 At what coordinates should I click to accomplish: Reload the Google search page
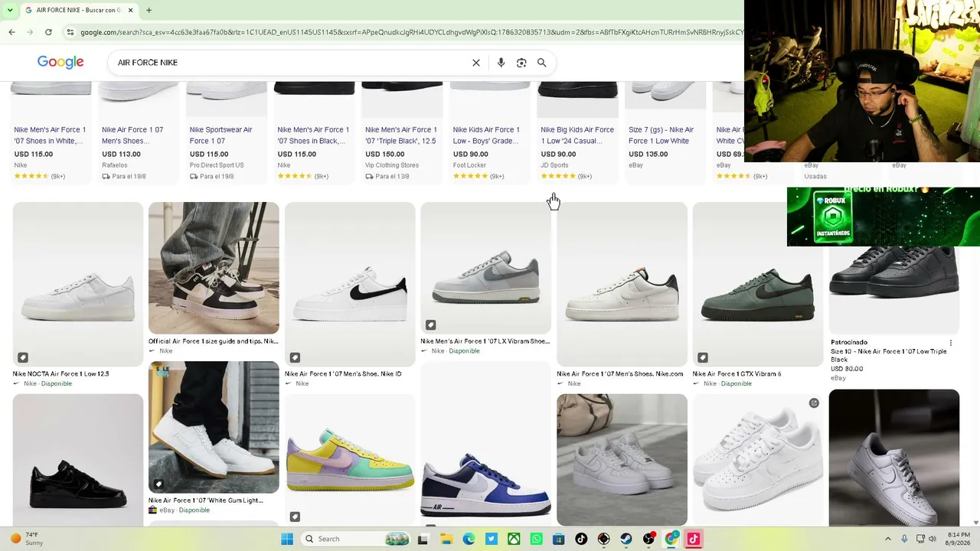point(48,32)
